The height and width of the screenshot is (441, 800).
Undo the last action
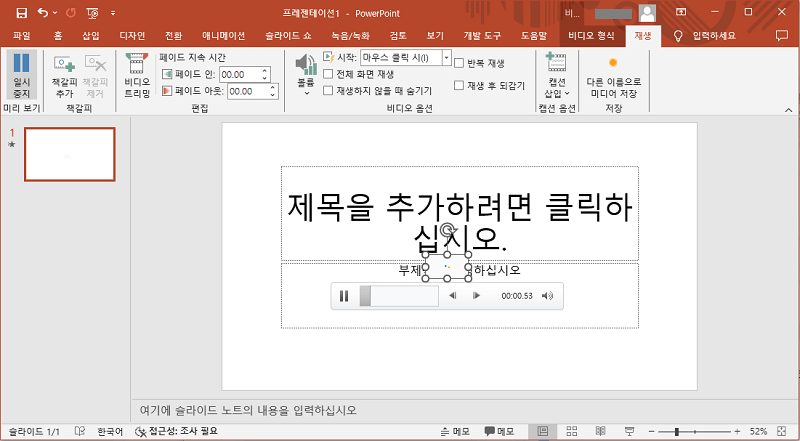43,13
